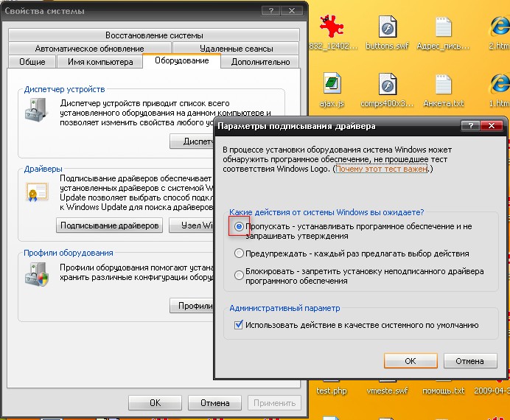This screenshot has height=420, width=510.
Task: Choose the Предупреждать radio option
Action: (239, 253)
